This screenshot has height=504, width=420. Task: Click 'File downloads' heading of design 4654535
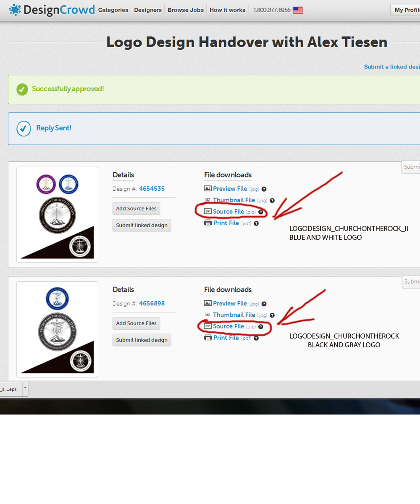[228, 175]
